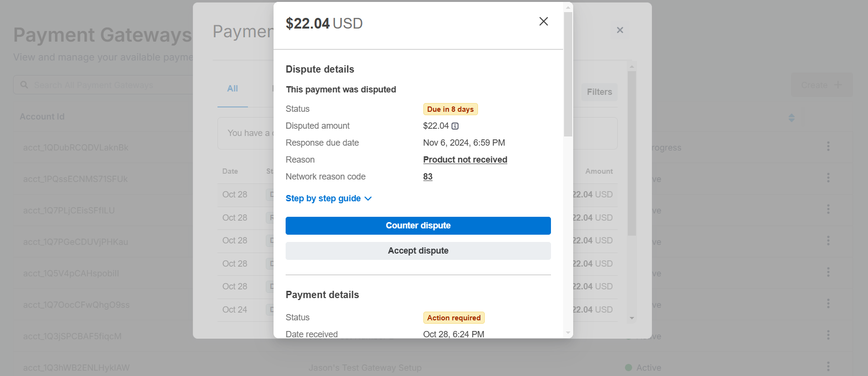Click the payments list scroll-down arrow

632,318
